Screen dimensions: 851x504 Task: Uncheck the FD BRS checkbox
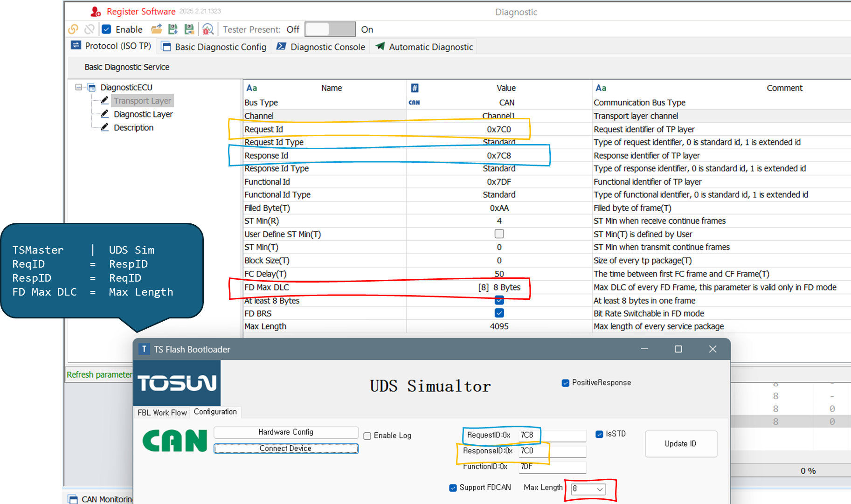coord(499,313)
